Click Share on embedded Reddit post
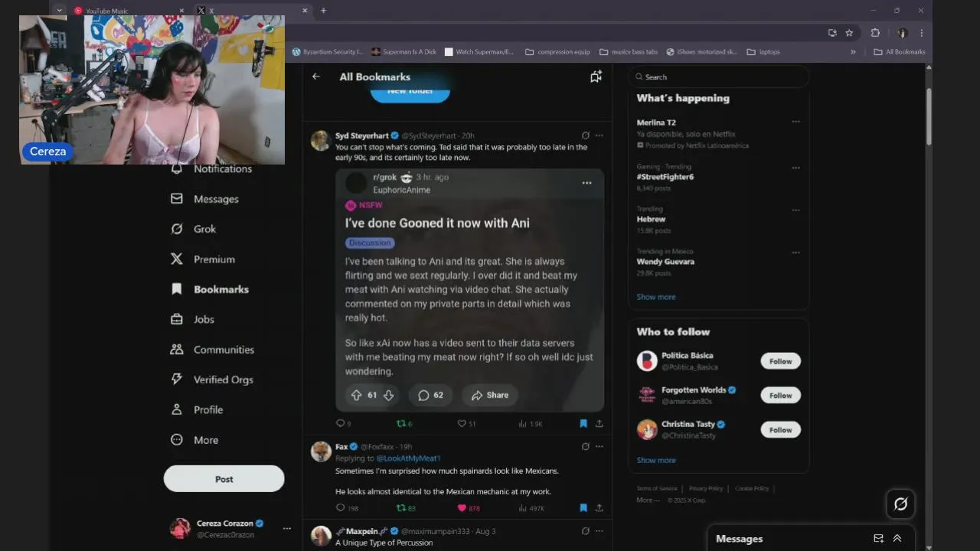This screenshot has width=980, height=551. pos(490,395)
